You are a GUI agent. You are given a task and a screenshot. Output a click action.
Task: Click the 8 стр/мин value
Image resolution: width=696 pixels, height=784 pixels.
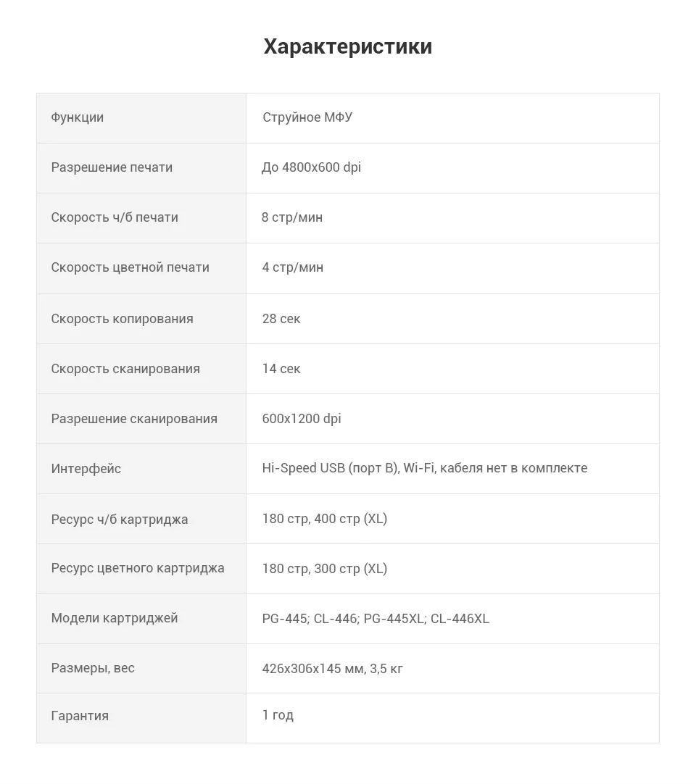click(292, 217)
